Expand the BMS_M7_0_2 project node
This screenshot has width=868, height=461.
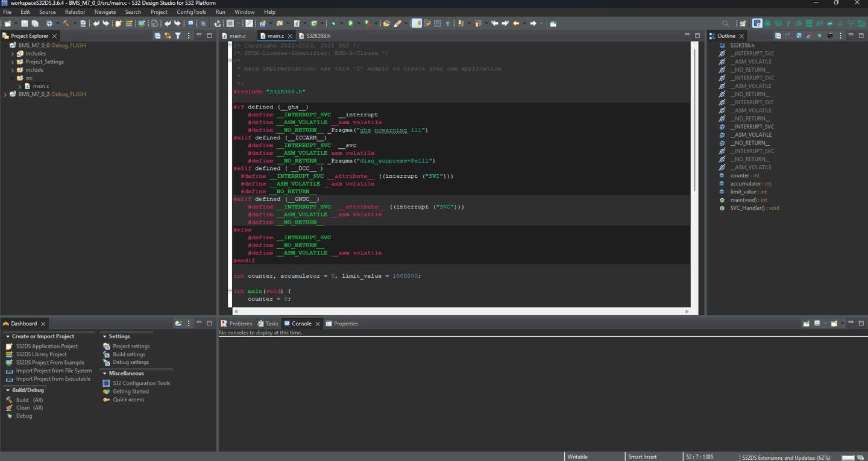point(5,95)
